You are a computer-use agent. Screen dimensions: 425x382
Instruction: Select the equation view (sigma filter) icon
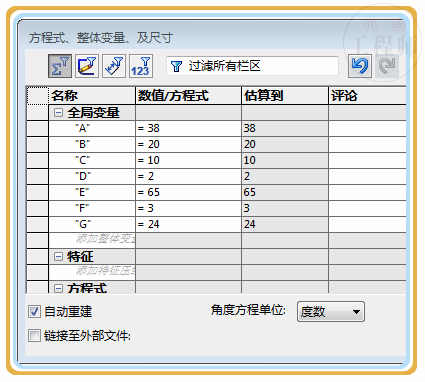click(60, 66)
